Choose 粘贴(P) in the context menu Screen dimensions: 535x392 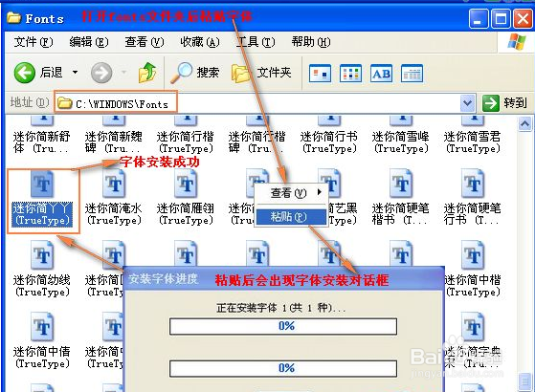[x=291, y=216]
